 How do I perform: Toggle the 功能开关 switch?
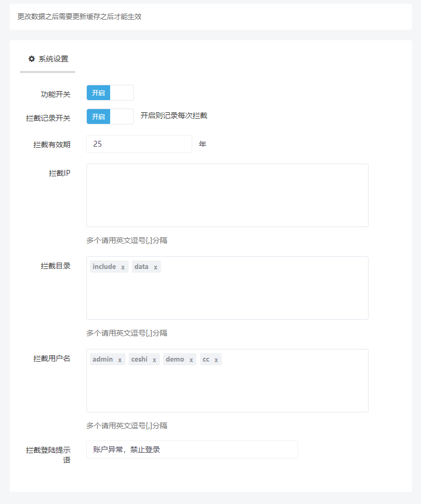pos(110,93)
